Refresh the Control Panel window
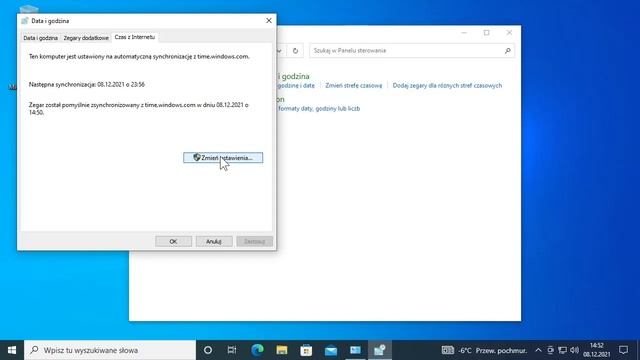The image size is (640, 360). point(295,51)
